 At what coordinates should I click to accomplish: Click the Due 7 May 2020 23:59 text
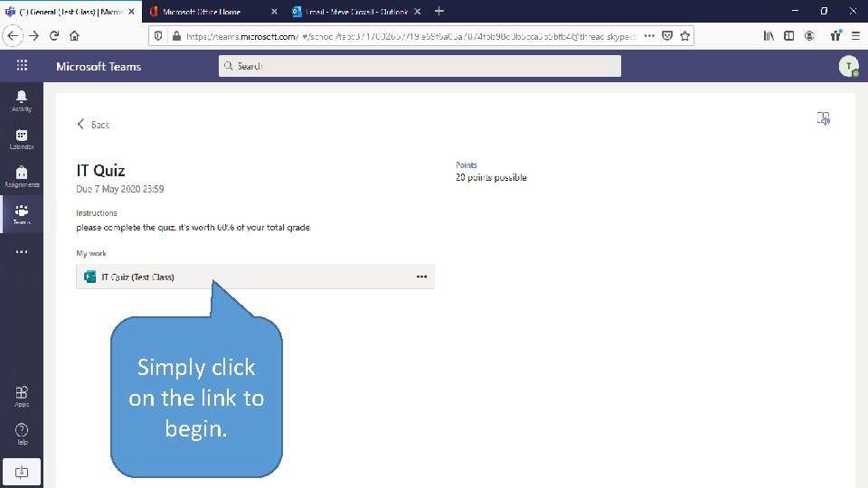point(120,189)
